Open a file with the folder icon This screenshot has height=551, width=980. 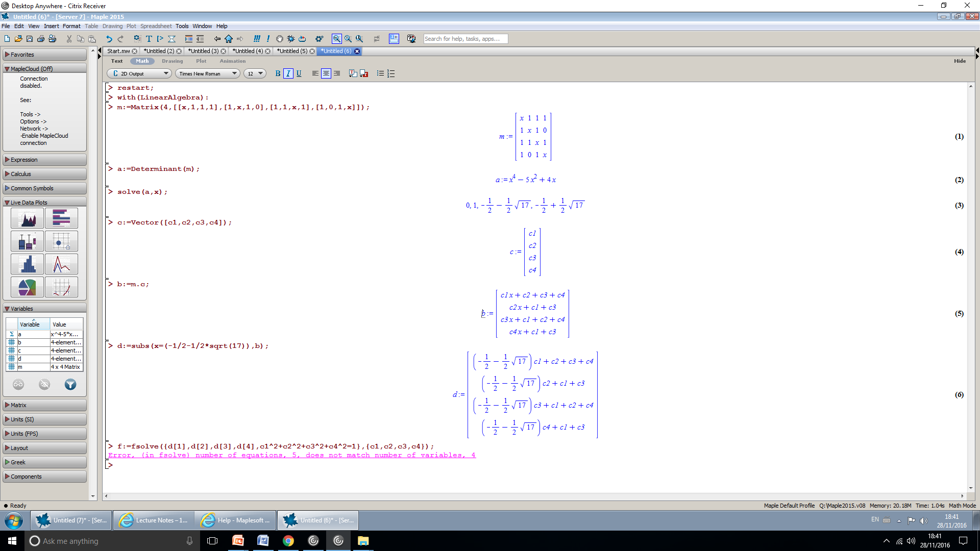tap(18, 39)
